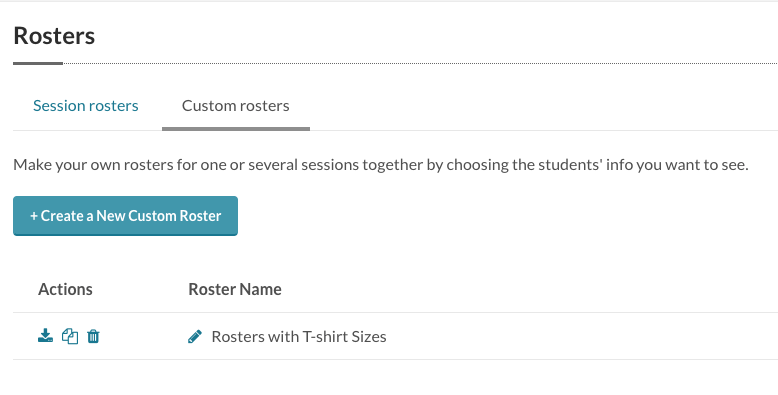Duplicate the roster using the copy icon
The width and height of the screenshot is (778, 395).
click(x=69, y=336)
